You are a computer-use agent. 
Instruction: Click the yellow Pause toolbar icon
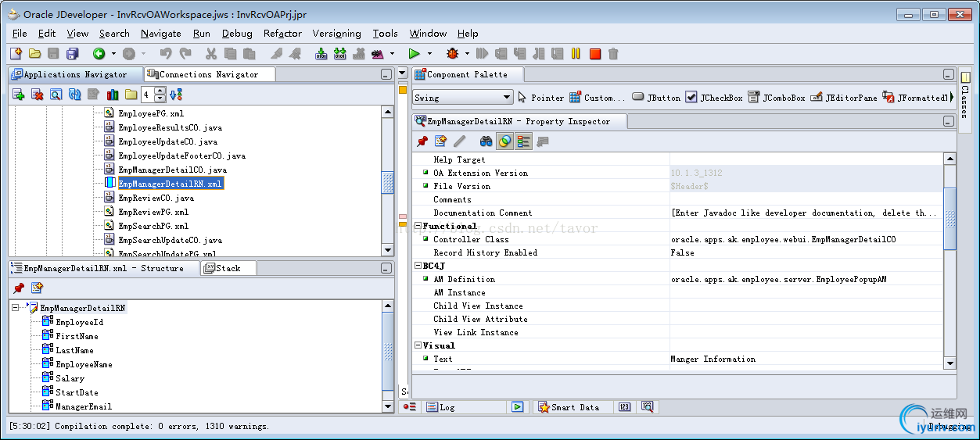point(576,54)
